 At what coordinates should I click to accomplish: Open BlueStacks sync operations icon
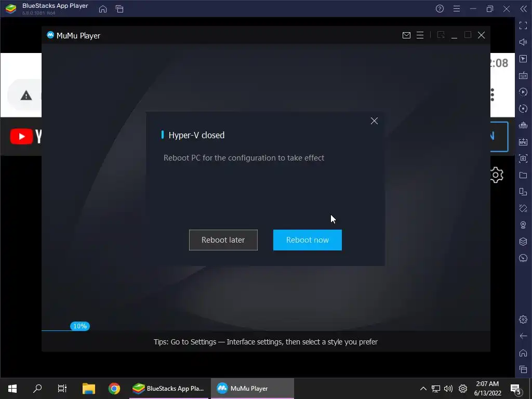tap(523, 109)
